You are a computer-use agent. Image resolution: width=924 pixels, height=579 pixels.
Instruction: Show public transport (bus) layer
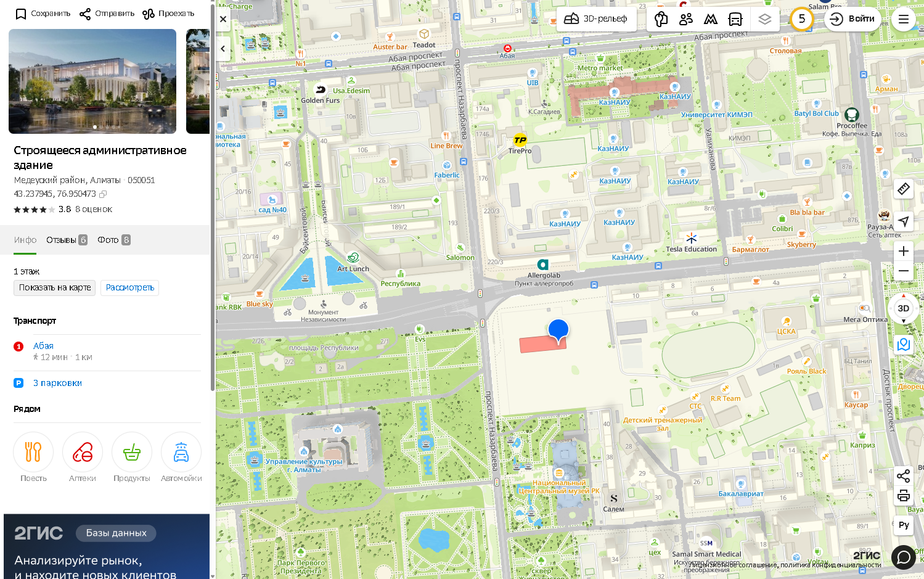point(735,19)
